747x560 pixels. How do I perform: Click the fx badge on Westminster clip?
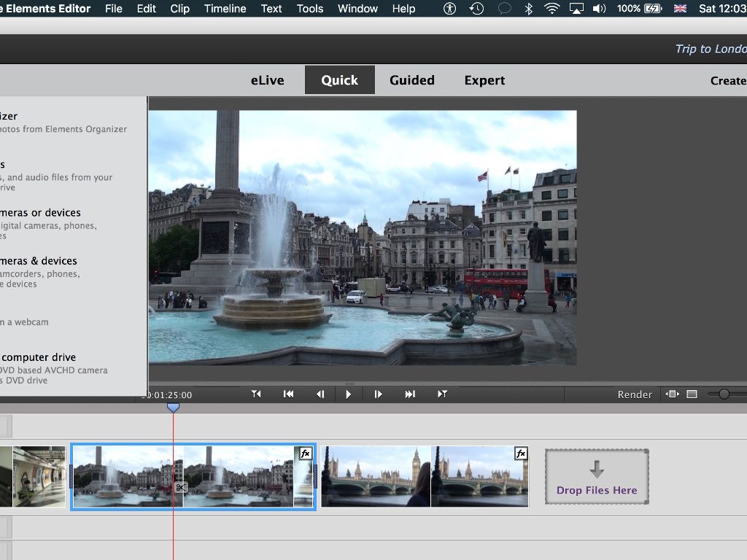(x=521, y=454)
